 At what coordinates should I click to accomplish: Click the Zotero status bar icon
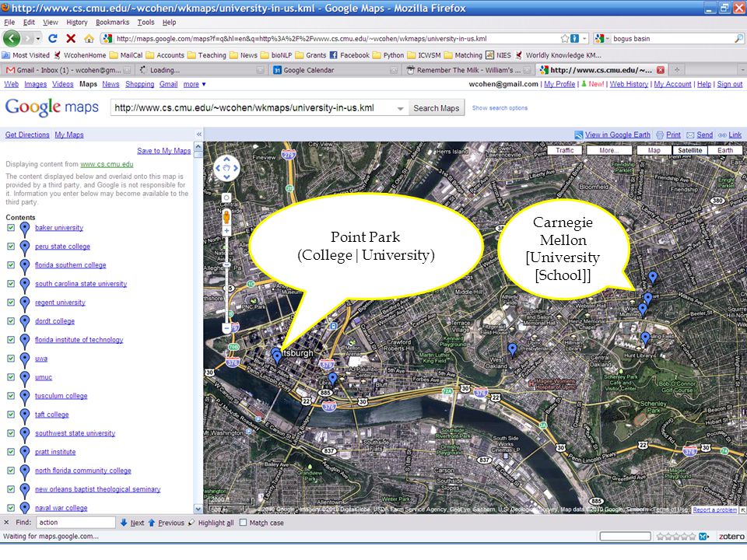pyautogui.click(x=731, y=536)
